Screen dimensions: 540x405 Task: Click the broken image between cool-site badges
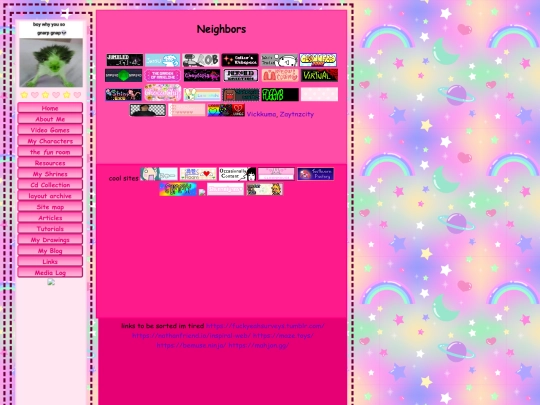(x=202, y=192)
